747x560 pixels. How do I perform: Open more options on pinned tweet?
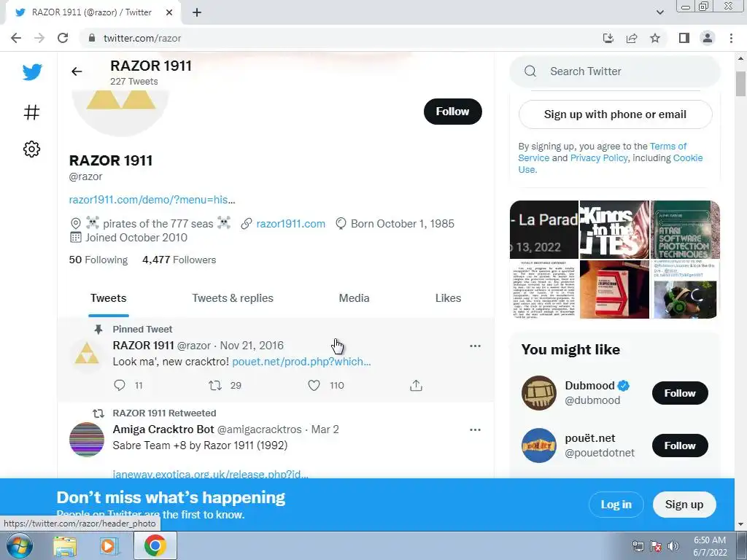(475, 346)
